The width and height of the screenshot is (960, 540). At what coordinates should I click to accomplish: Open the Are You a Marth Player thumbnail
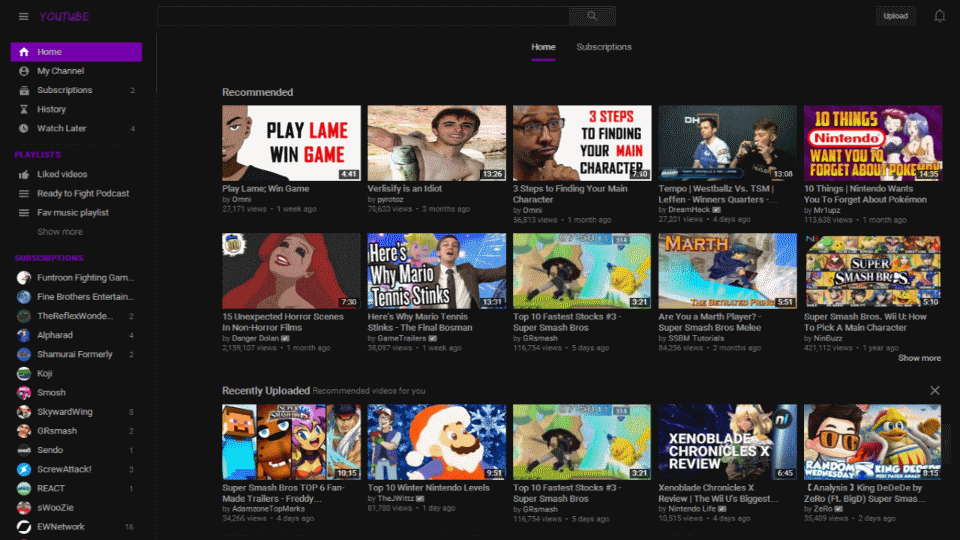click(727, 271)
